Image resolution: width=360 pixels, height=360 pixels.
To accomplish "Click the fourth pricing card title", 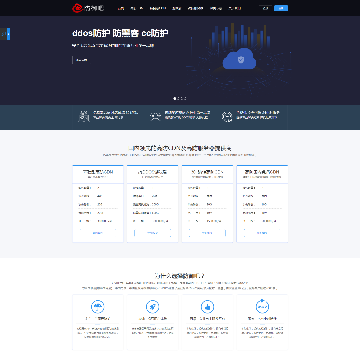I will (262, 172).
